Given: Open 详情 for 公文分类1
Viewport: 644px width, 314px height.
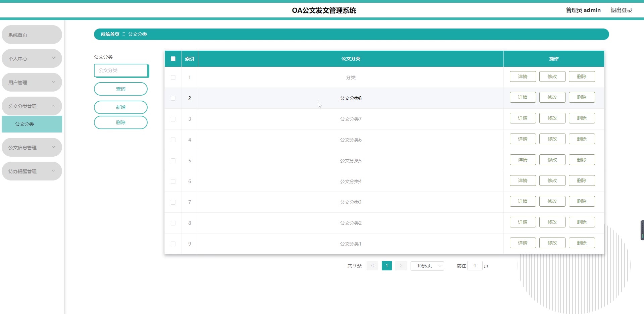Looking at the screenshot, I should [x=523, y=243].
